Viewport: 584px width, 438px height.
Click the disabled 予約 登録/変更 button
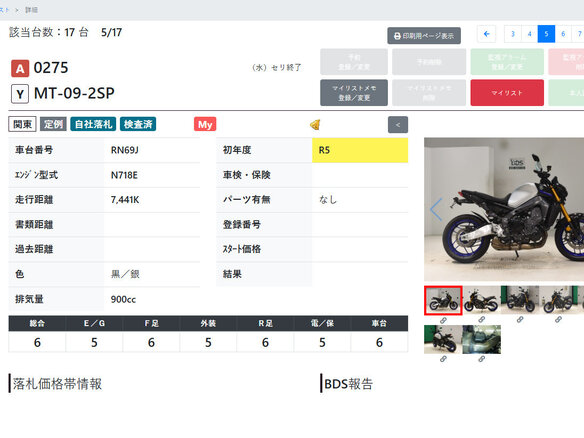pos(354,62)
